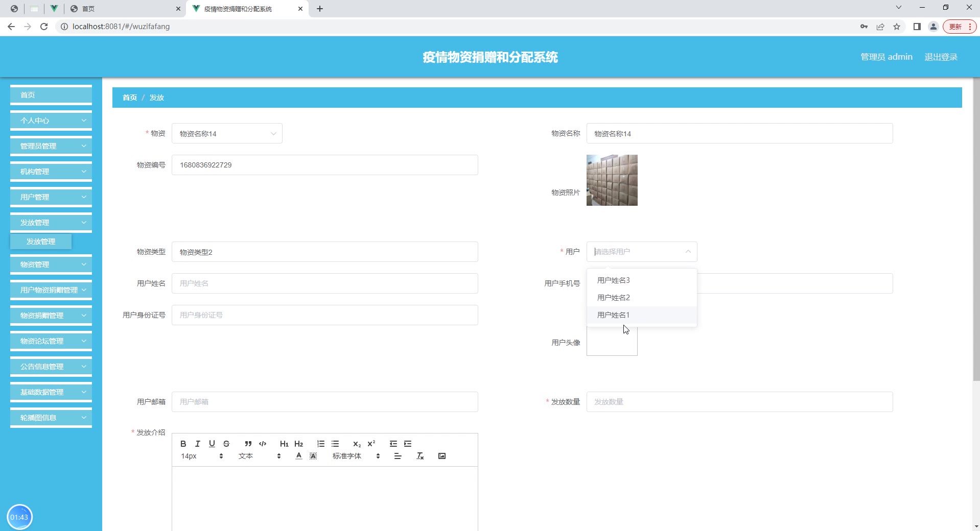980x531 pixels.
Task: Open the 物资 selection dropdown
Action: [x=227, y=134]
